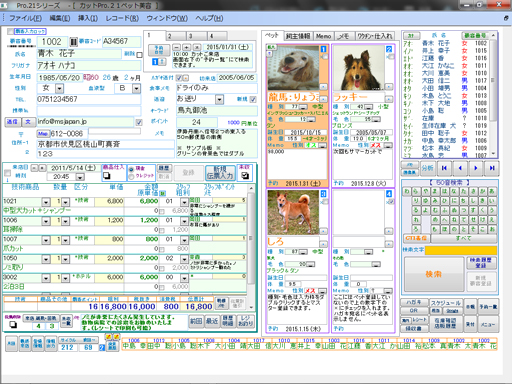Viewport: 512px width, 384px height.
Task: Click the 予約一覧 button
Action: [488, 307]
